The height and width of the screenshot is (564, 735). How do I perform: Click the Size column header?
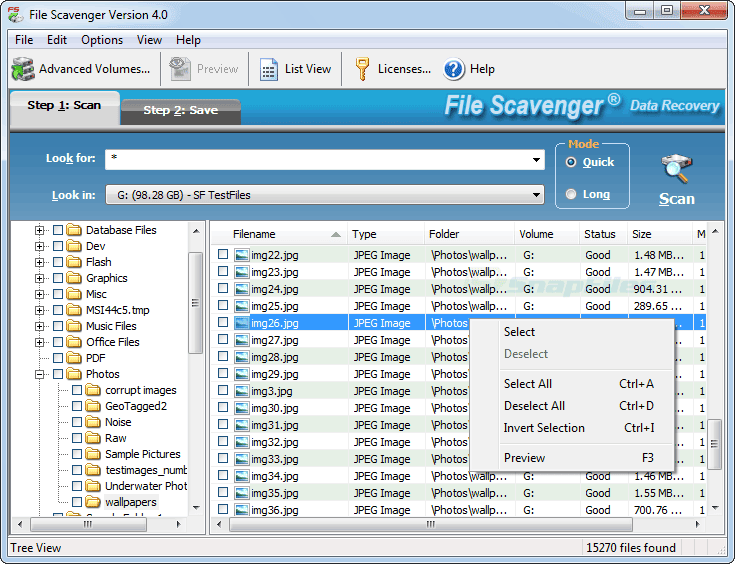pyautogui.click(x=659, y=234)
